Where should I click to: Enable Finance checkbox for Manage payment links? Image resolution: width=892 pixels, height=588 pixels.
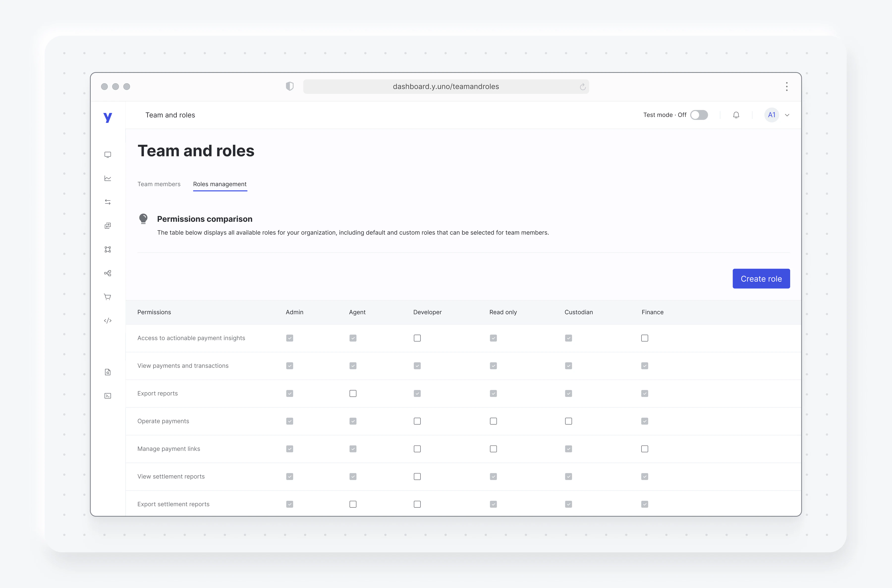644,449
